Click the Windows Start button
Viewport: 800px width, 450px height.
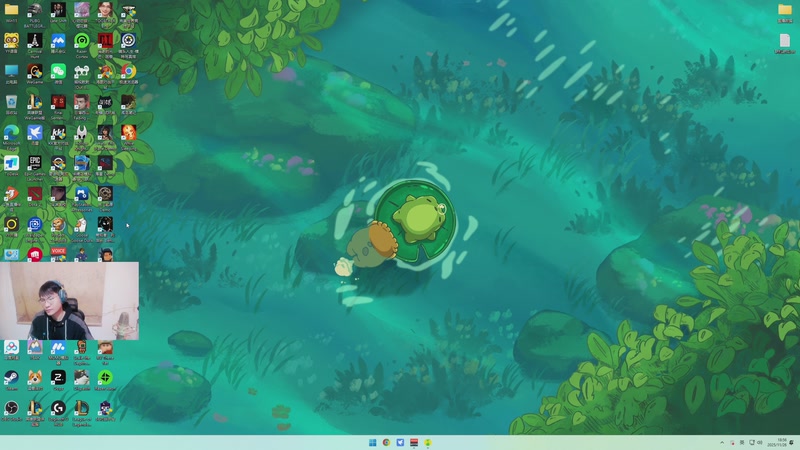[372, 442]
